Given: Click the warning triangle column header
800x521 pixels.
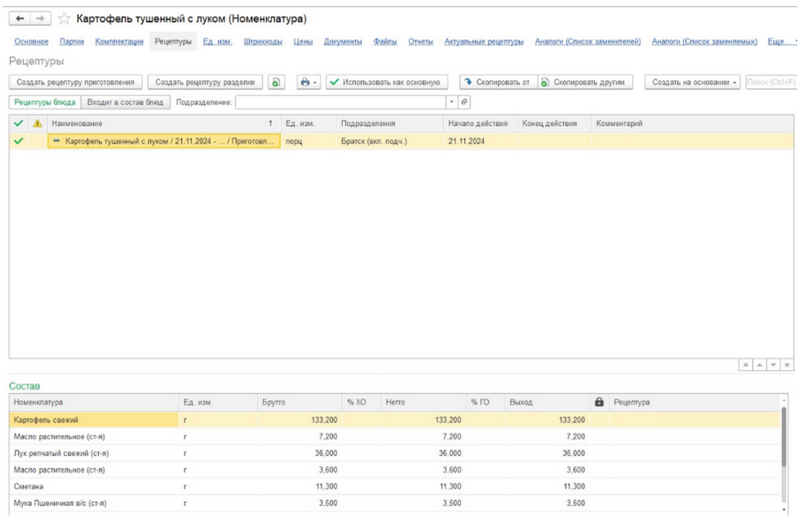Looking at the screenshot, I should (38, 123).
